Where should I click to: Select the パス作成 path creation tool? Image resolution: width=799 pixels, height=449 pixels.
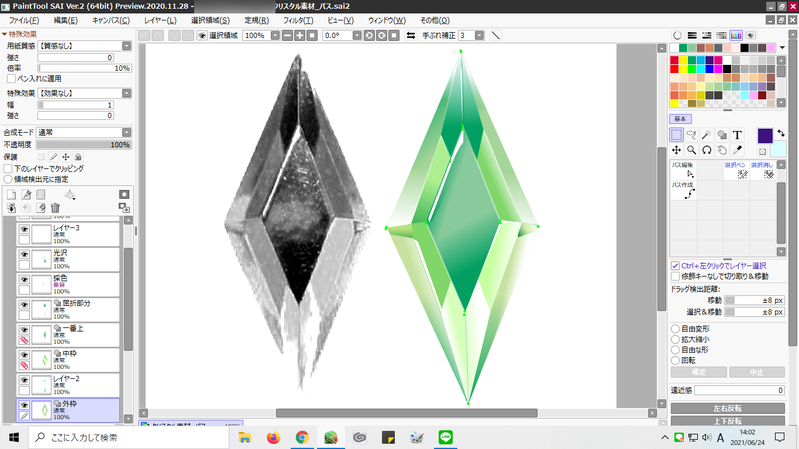683,190
